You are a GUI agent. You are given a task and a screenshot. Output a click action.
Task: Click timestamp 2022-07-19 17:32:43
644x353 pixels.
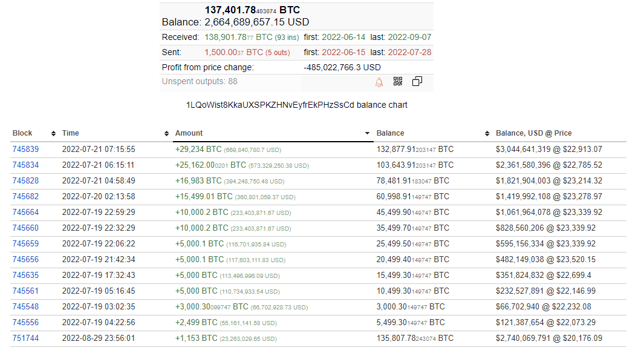click(x=99, y=275)
